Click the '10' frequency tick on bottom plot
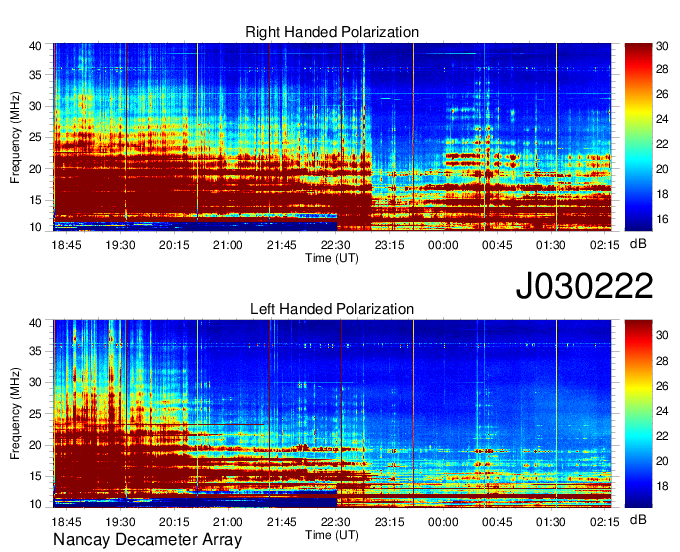Screen dimensions: 680x552 [x=35, y=504]
